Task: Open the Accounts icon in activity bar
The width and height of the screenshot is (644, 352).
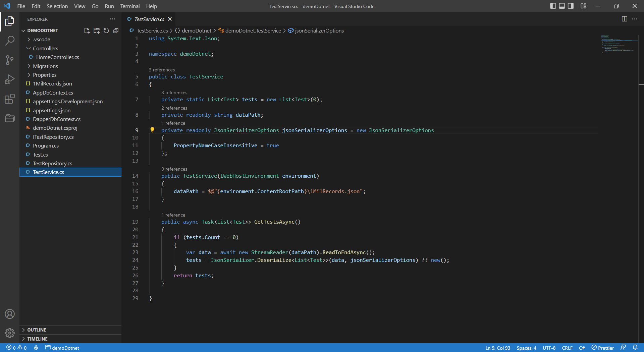Action: pyautogui.click(x=10, y=314)
